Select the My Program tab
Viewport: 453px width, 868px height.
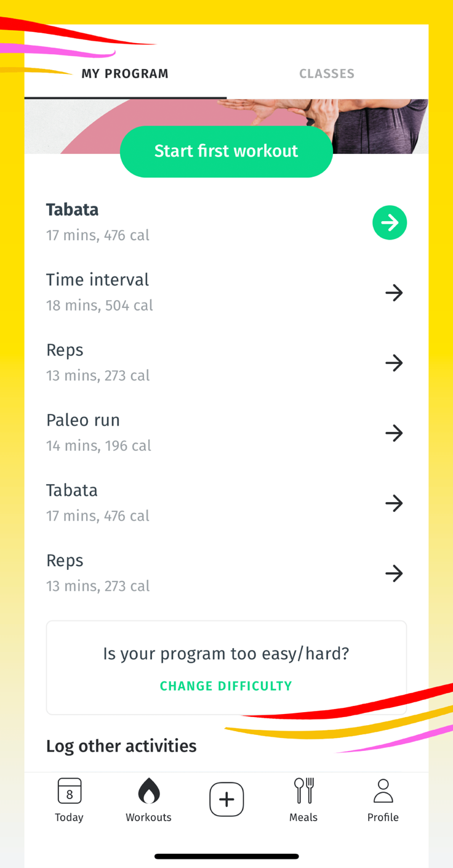click(125, 74)
